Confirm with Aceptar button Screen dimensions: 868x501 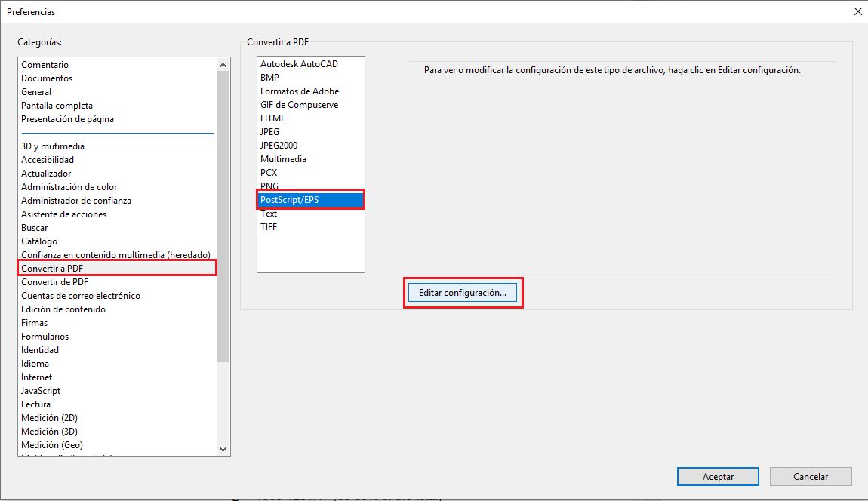(718, 477)
